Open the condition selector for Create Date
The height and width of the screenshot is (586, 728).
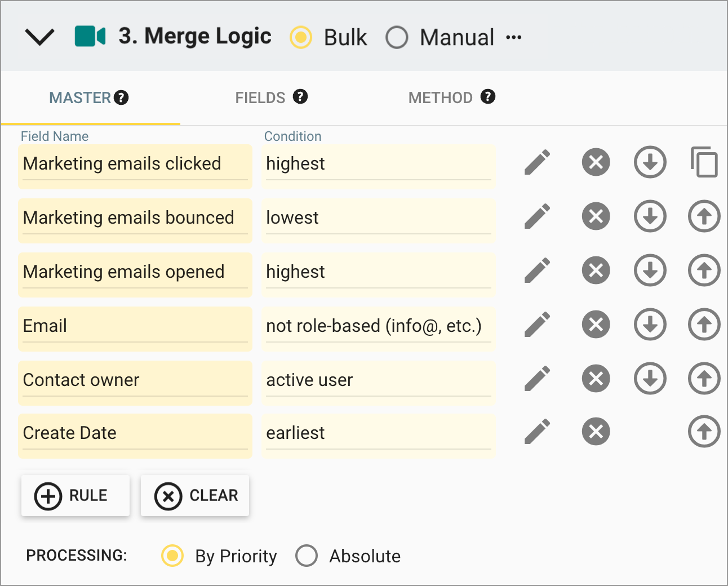coord(378,434)
